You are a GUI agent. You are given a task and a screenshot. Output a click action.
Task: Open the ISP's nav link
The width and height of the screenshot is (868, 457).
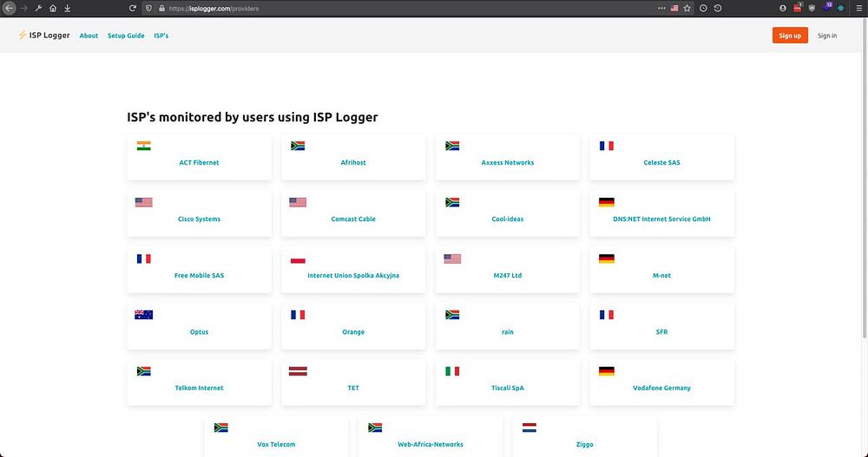161,36
